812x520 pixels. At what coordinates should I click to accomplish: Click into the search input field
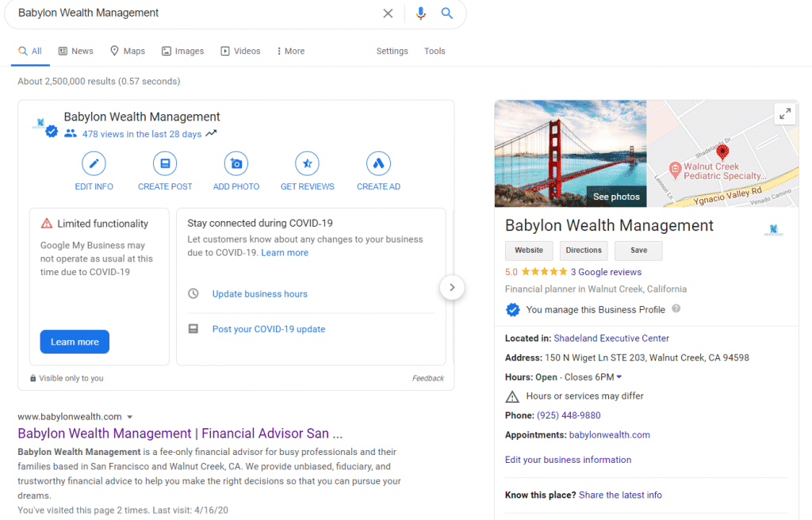coord(197,13)
